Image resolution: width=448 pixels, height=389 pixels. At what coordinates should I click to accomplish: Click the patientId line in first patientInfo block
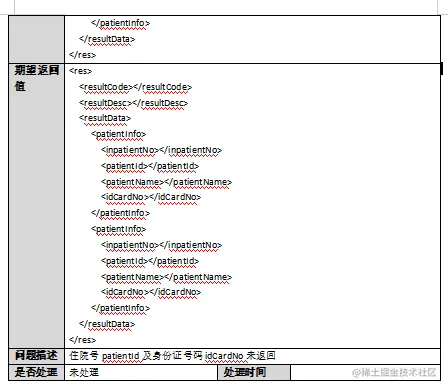click(150, 166)
